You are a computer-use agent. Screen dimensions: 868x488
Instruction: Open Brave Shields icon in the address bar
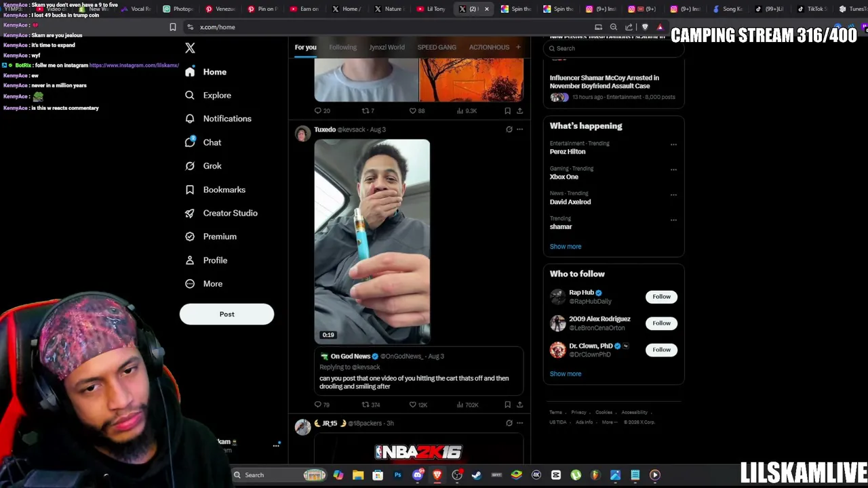[645, 27]
